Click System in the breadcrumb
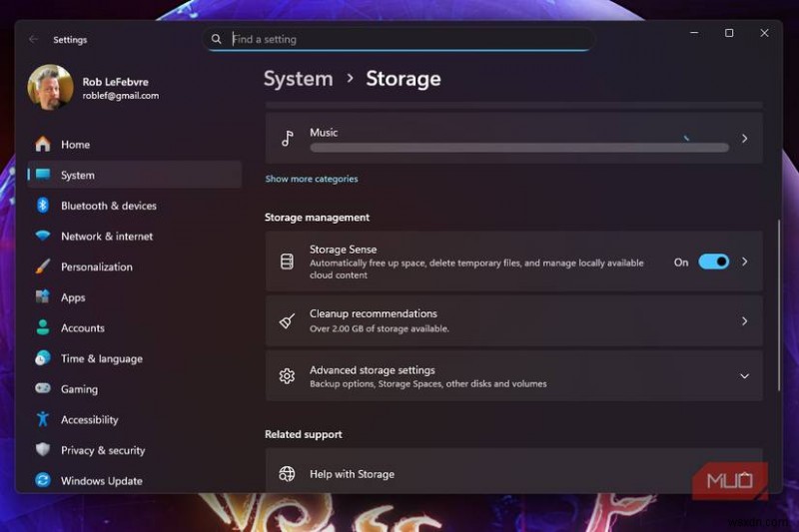The height and width of the screenshot is (532, 799). [298, 79]
